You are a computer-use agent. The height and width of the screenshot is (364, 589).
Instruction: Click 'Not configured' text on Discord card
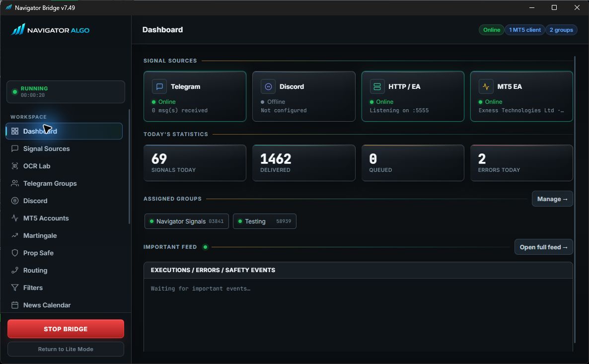click(284, 110)
